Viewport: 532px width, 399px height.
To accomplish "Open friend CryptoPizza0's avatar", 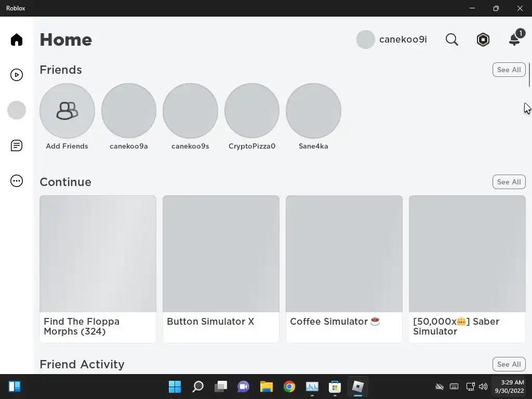I will coord(252,111).
